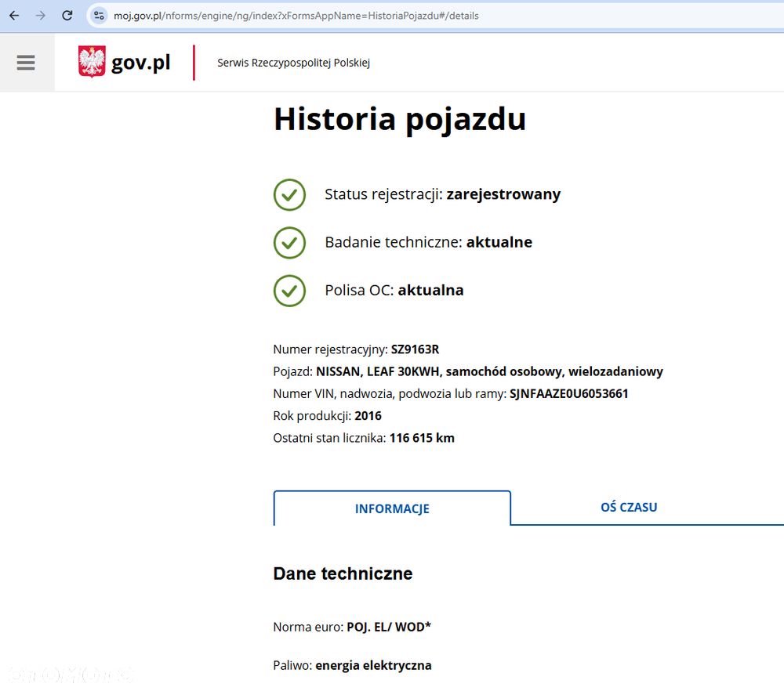Switch to the INFORMACJE tab
784x691 pixels.
tap(392, 508)
